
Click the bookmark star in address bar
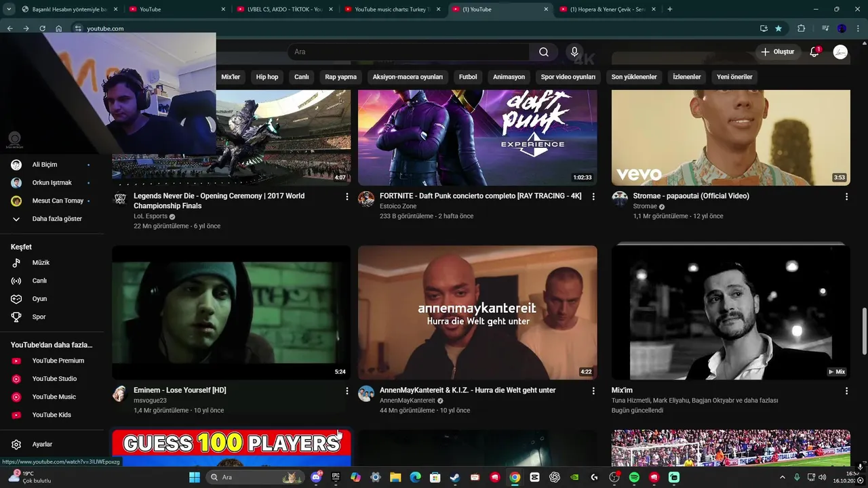[778, 28]
